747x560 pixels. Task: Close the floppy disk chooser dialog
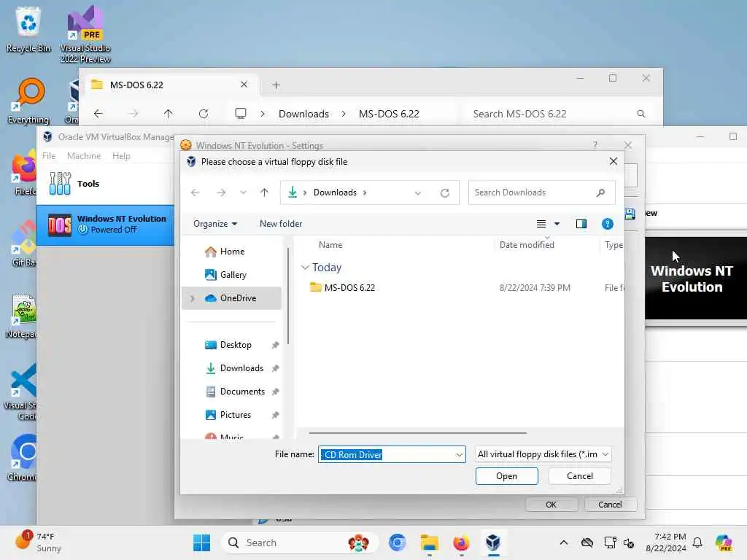click(x=614, y=161)
